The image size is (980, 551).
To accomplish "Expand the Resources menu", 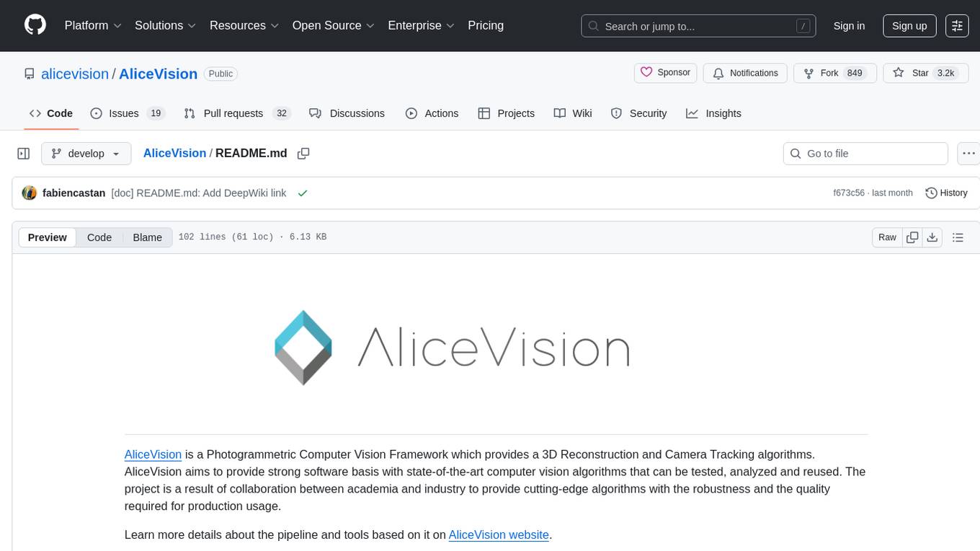I will [x=244, y=25].
